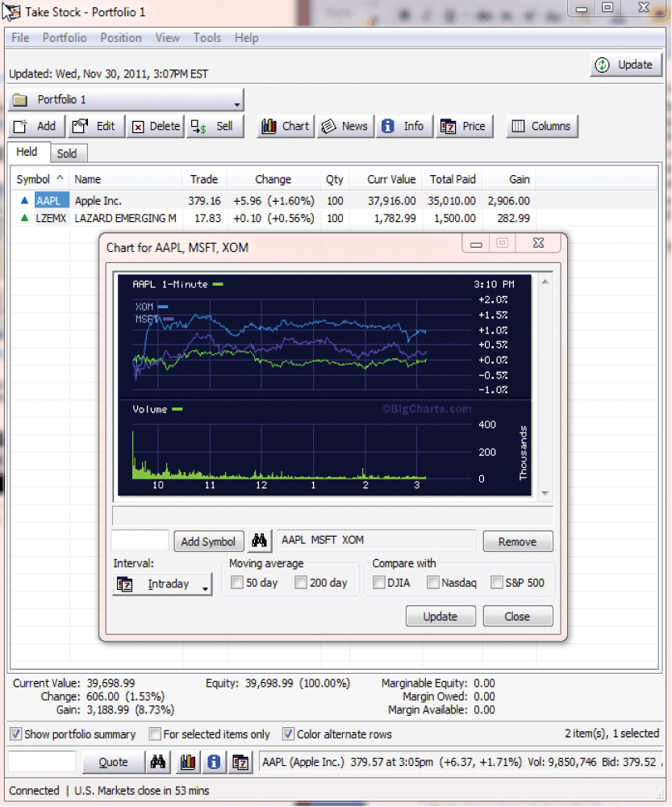Enable the 50 day moving average
672x807 pixels.
[237, 583]
